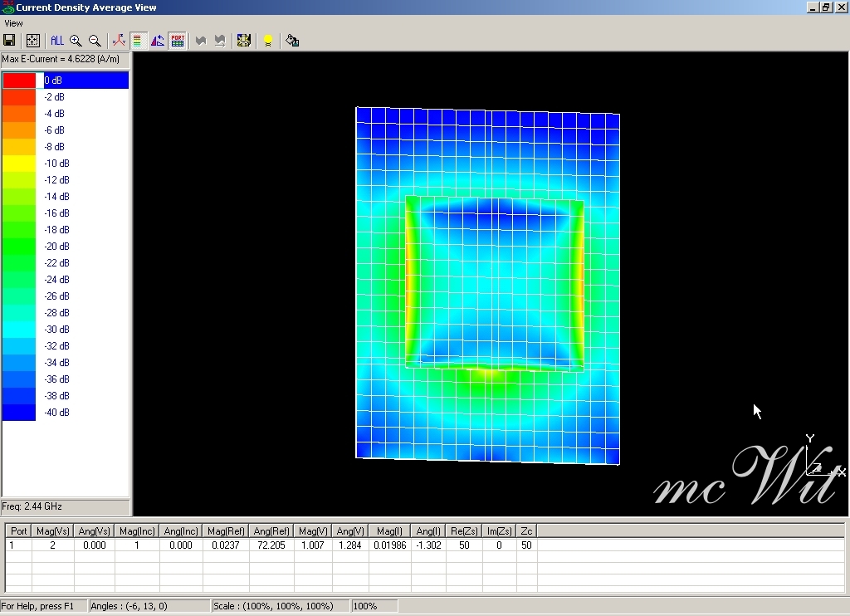Click the fit-to-window grid icon
This screenshot has width=850, height=616.
coord(32,40)
